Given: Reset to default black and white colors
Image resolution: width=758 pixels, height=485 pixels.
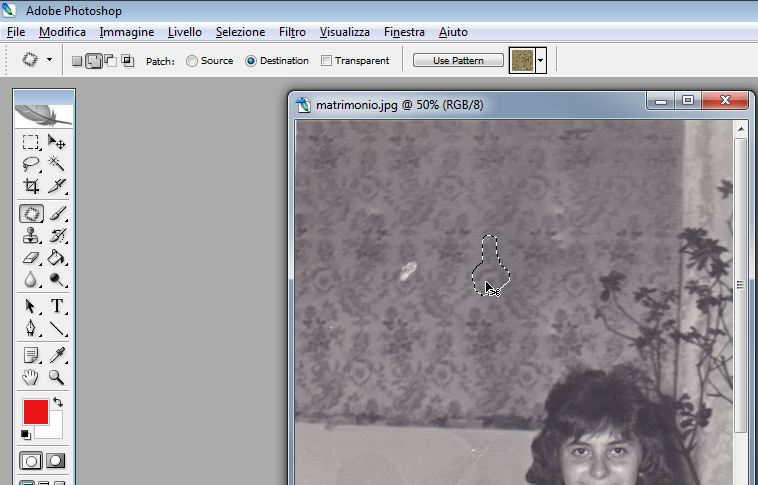Looking at the screenshot, I should click(x=26, y=435).
